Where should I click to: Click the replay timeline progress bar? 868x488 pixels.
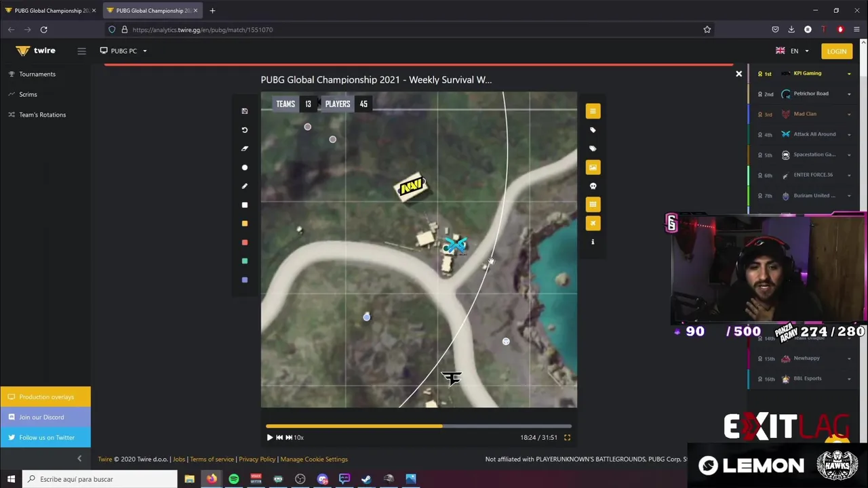coord(418,426)
